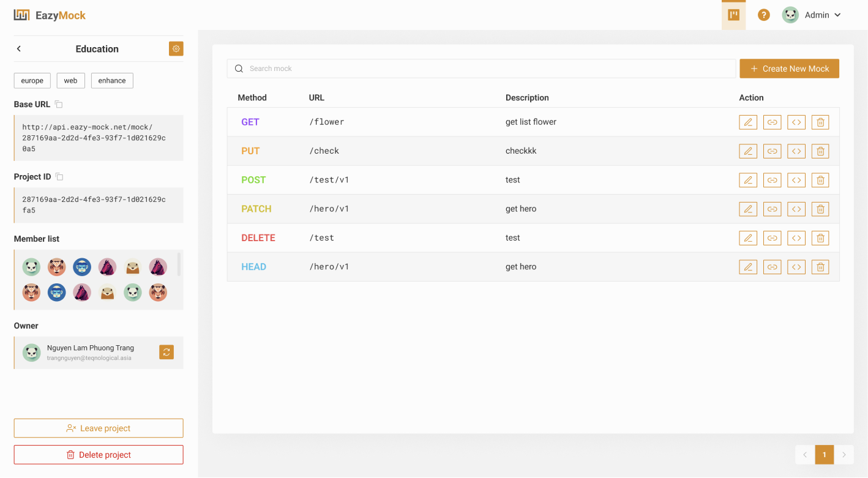The image size is (868, 478).
Task: Copy link of the PUT /check mock
Action: point(773,151)
